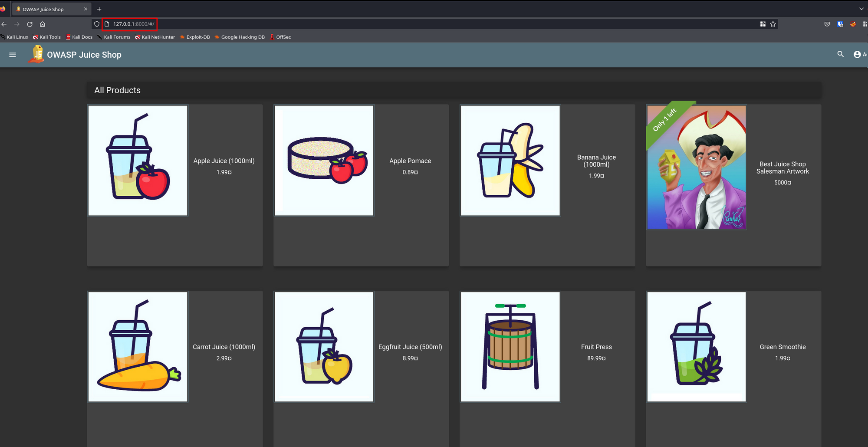Image resolution: width=868 pixels, height=447 pixels.
Task: Close the OWASP Juice Shop tab
Action: [x=85, y=9]
